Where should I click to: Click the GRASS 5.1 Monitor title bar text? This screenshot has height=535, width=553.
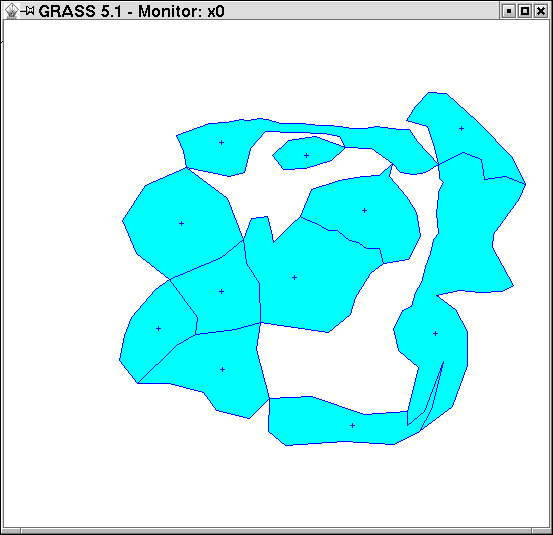(131, 11)
